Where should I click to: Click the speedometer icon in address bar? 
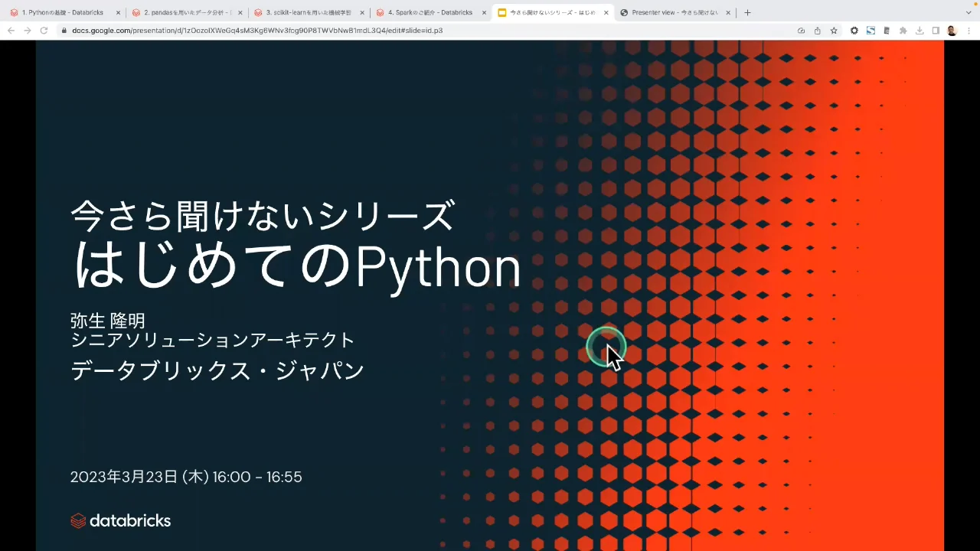point(801,31)
